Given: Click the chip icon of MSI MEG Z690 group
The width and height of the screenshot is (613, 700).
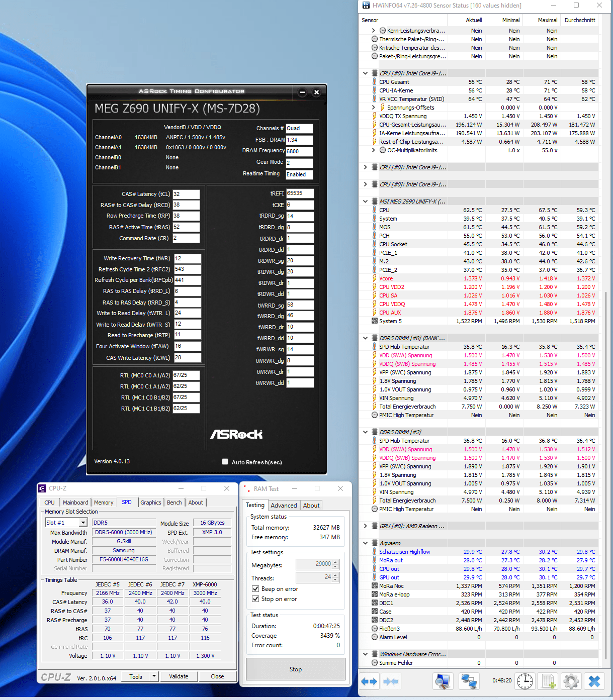Looking at the screenshot, I should [x=374, y=202].
